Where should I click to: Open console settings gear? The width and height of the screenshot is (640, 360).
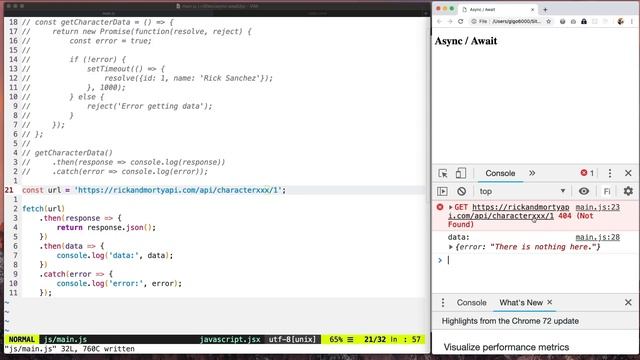pos(628,191)
